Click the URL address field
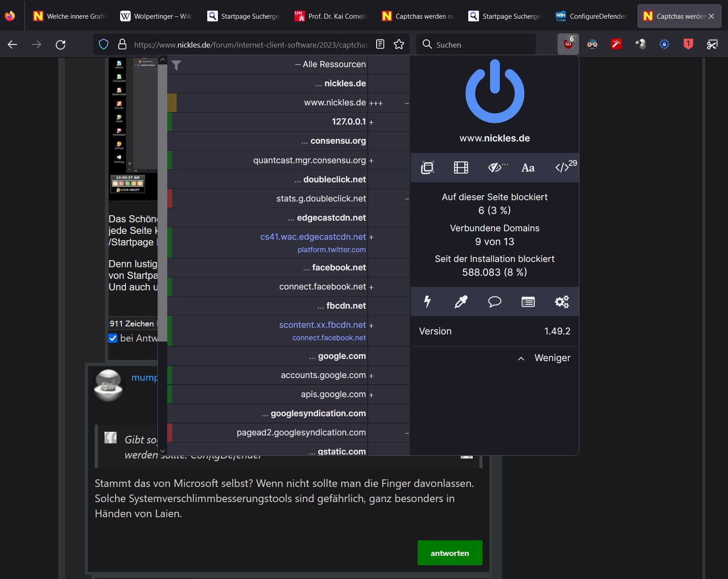The image size is (728, 579). pyautogui.click(x=251, y=44)
